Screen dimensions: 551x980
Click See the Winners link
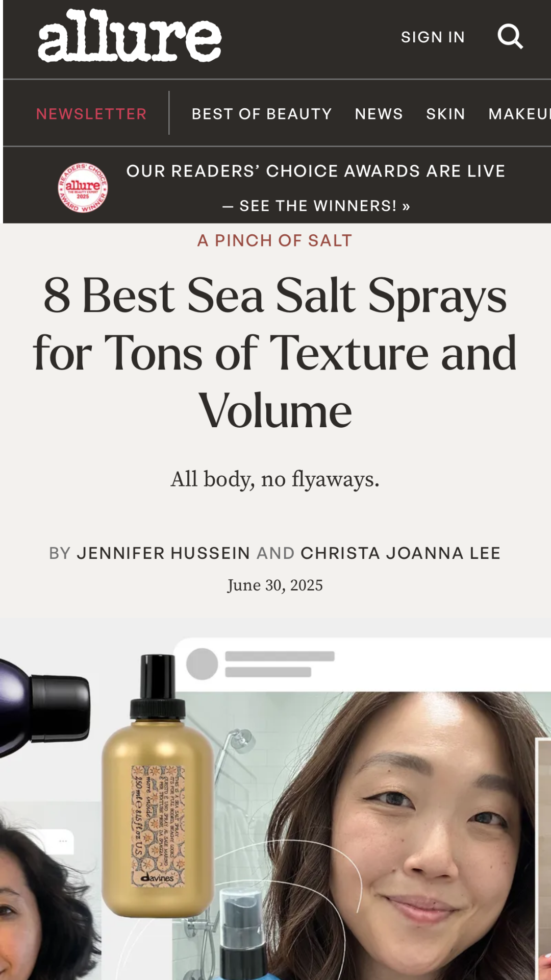[316, 206]
